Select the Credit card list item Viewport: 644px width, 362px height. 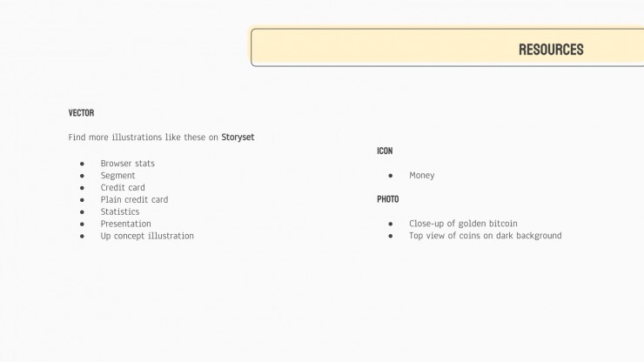(123, 187)
